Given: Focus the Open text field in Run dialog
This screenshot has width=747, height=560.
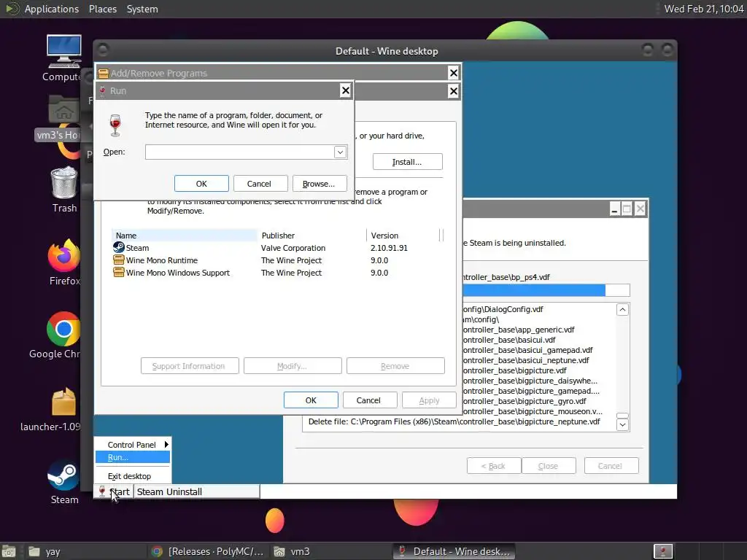Looking at the screenshot, I should pos(240,152).
